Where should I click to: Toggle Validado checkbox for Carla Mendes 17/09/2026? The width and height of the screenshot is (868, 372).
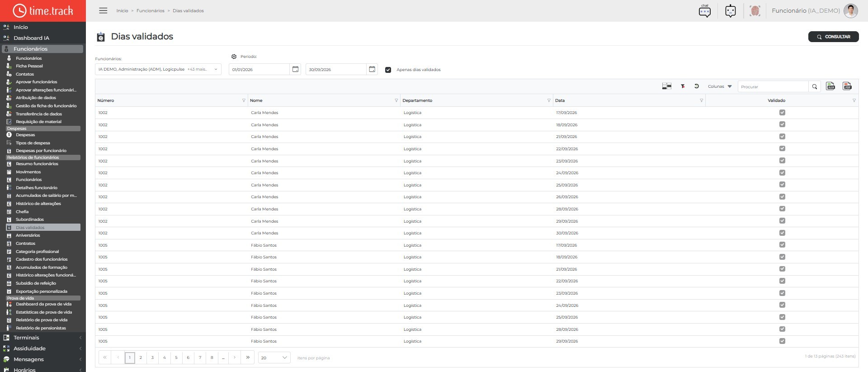click(x=782, y=112)
